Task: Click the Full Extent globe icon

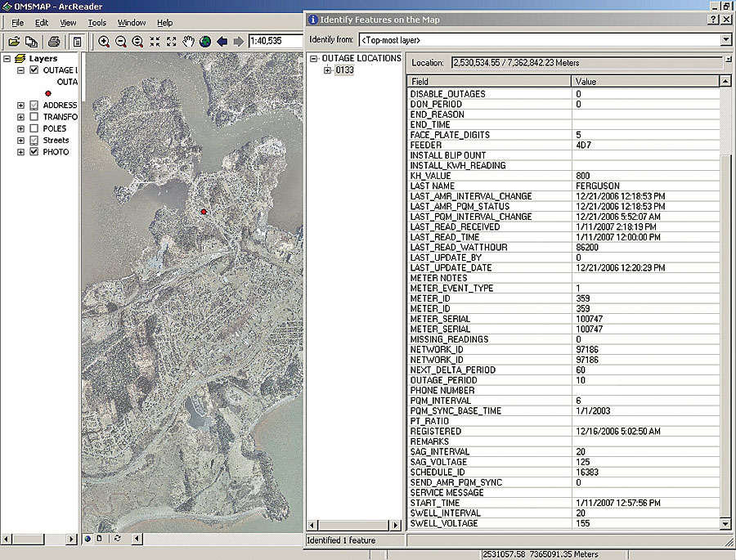Action: click(204, 41)
